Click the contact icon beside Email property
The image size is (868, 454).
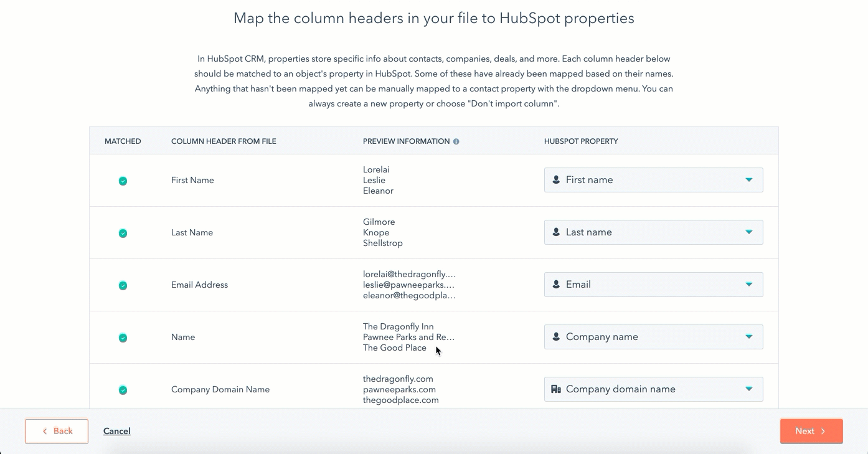[556, 285]
